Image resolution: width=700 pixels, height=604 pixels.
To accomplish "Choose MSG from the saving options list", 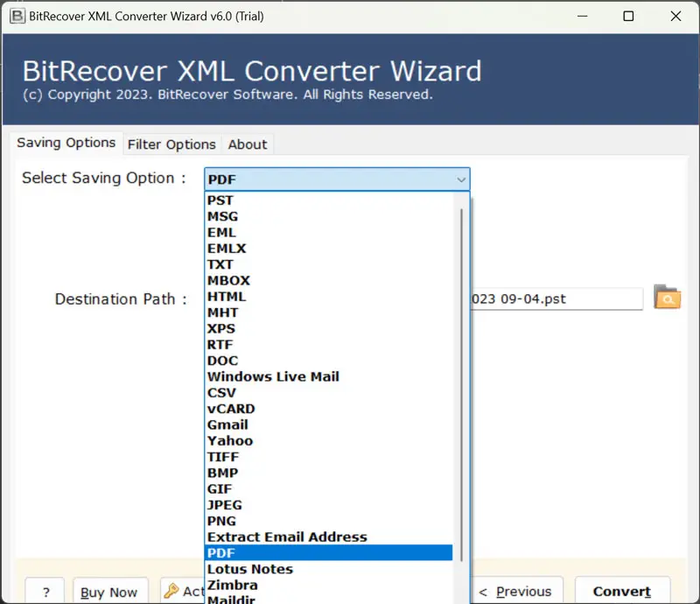I will [x=329, y=216].
